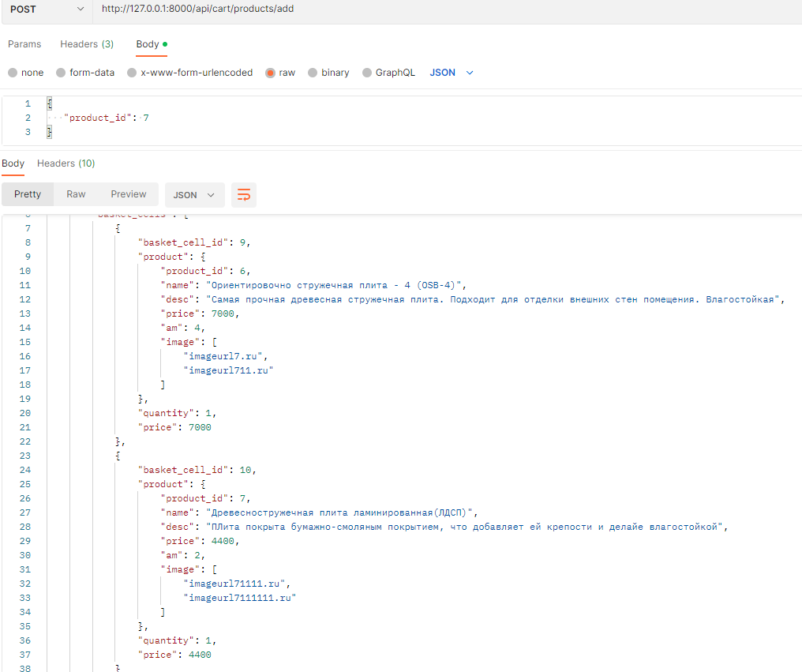Image resolution: width=802 pixels, height=672 pixels.
Task: Select the binary body option
Action: click(313, 73)
